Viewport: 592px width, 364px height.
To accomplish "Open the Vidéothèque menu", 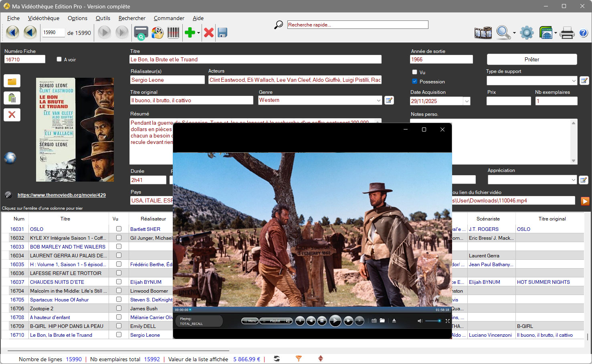I will pos(44,18).
